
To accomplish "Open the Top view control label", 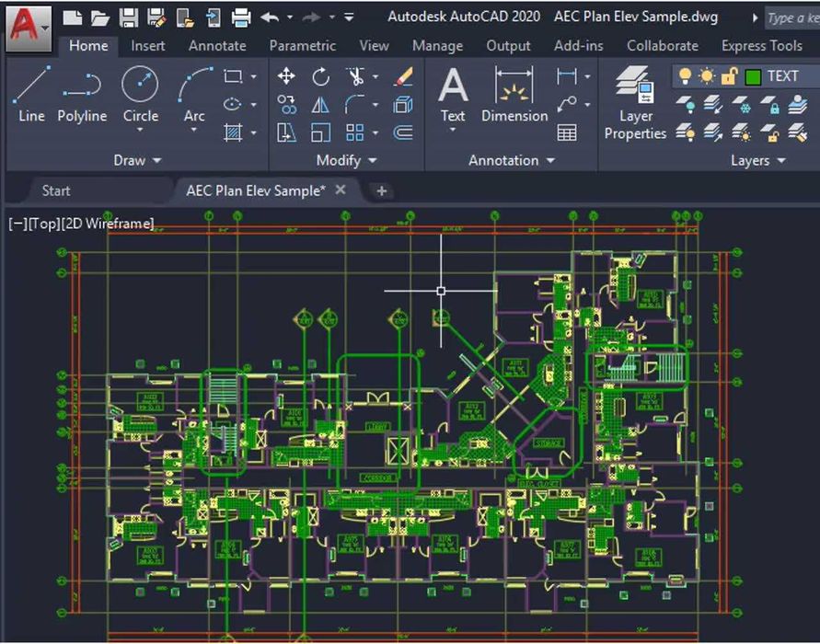I will click(44, 224).
